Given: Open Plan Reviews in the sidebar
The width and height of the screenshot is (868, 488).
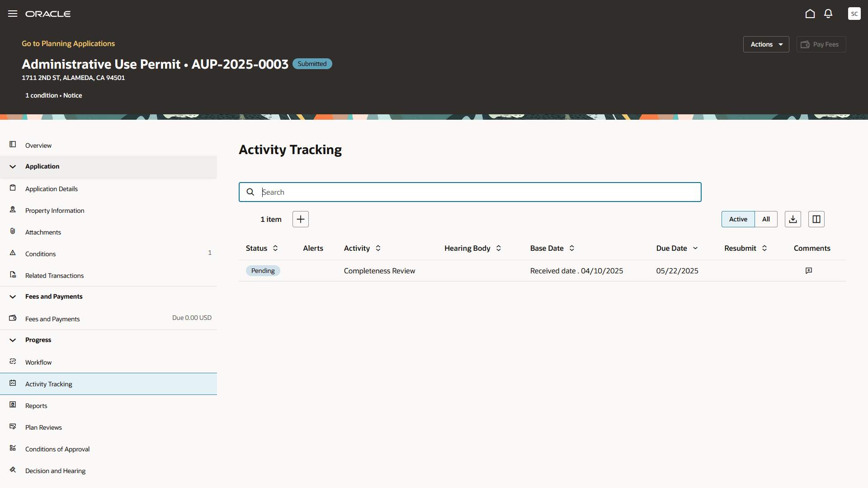Looking at the screenshot, I should tap(43, 427).
